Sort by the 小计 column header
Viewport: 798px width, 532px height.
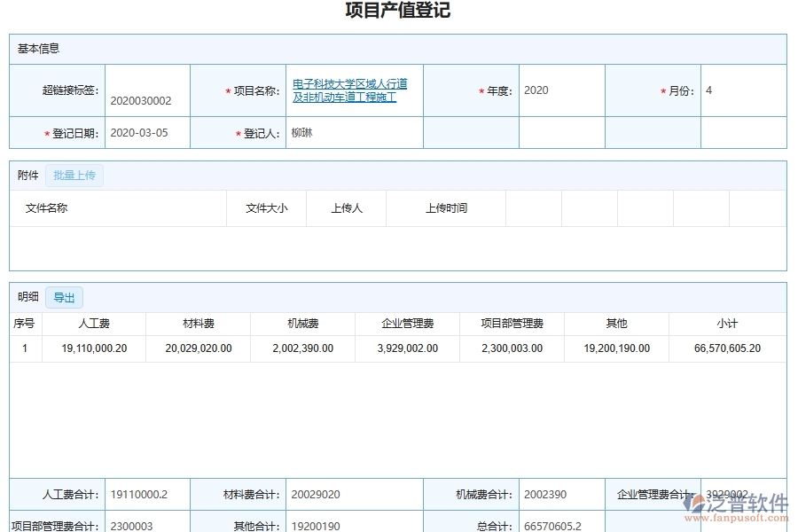[x=726, y=323]
